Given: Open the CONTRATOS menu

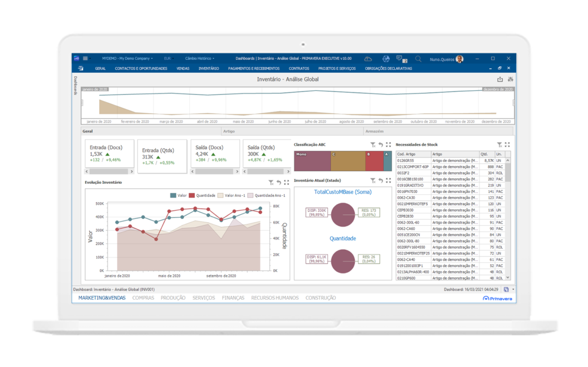Looking at the screenshot, I should (299, 69).
